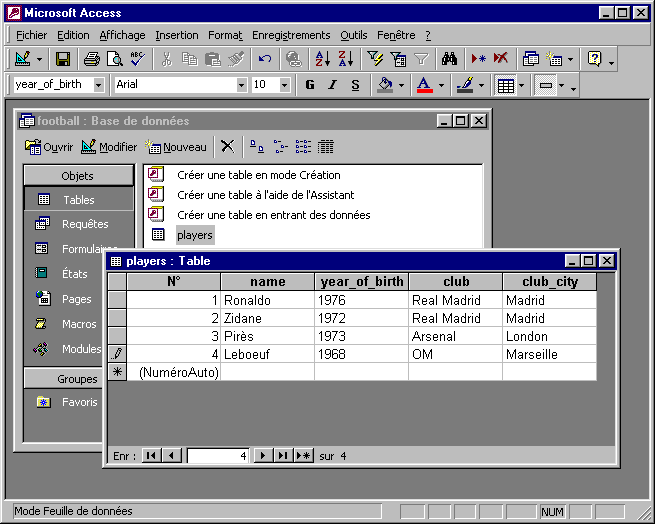Click the fill color bucket swatch
The image size is (655, 524).
(385, 85)
